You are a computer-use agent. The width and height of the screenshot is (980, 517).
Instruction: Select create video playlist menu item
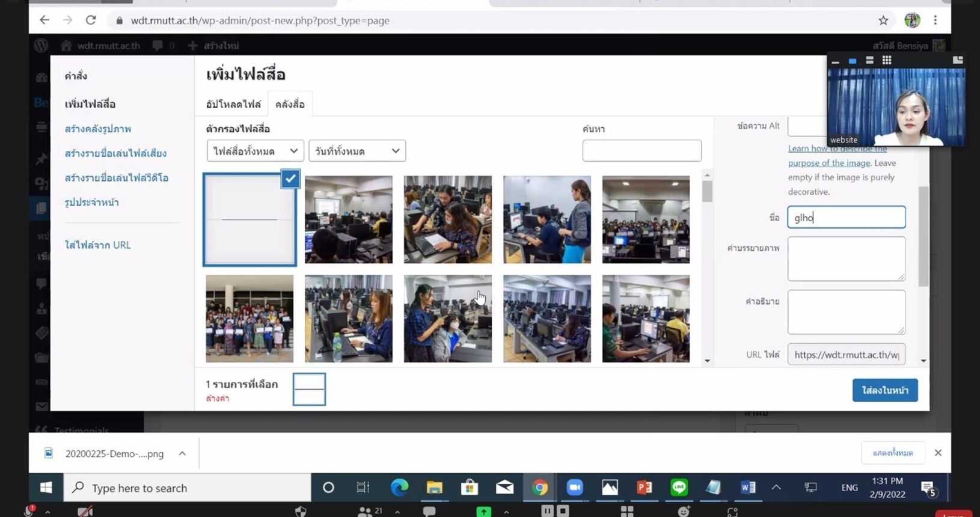(117, 178)
